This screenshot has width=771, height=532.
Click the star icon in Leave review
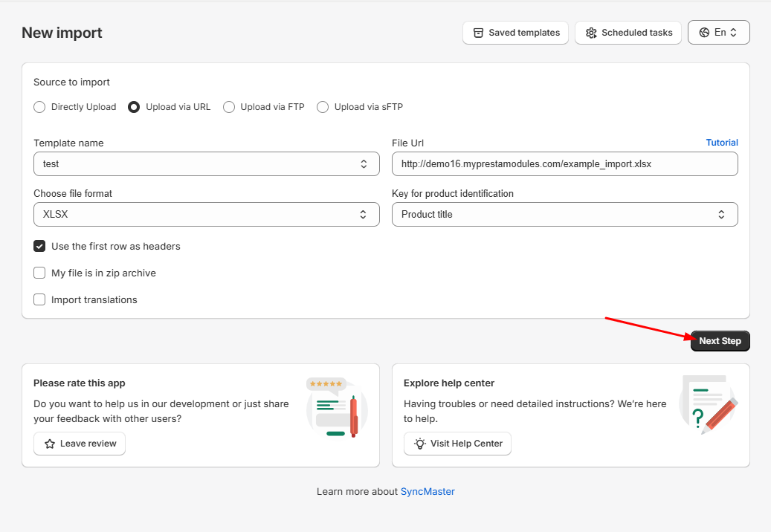point(50,444)
